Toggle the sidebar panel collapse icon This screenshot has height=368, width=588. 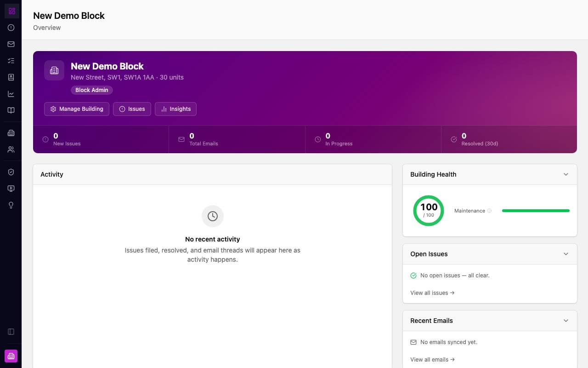(11, 332)
